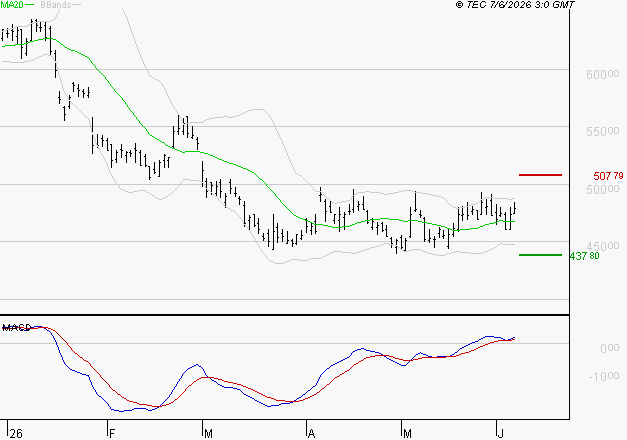Click the green support level line

coord(540,255)
